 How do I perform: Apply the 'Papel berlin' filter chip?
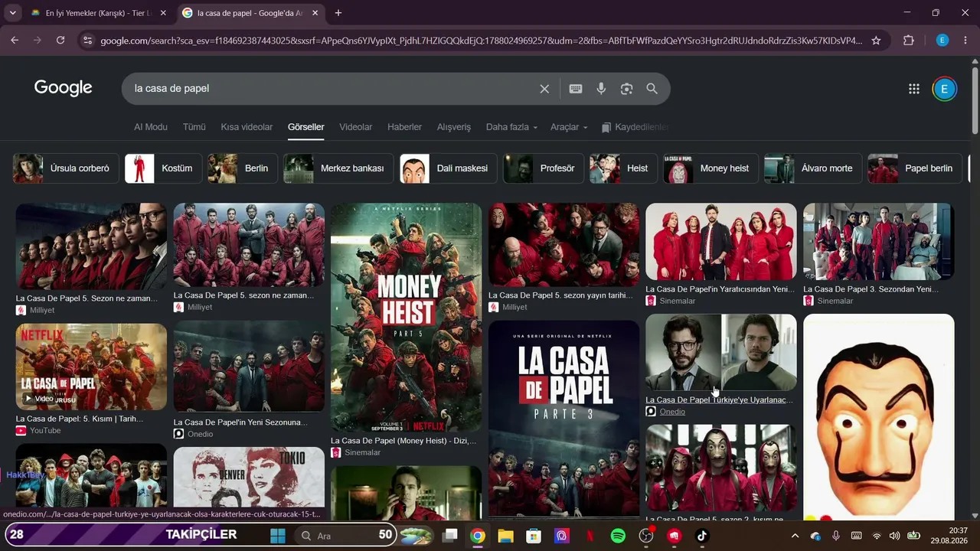click(x=915, y=168)
